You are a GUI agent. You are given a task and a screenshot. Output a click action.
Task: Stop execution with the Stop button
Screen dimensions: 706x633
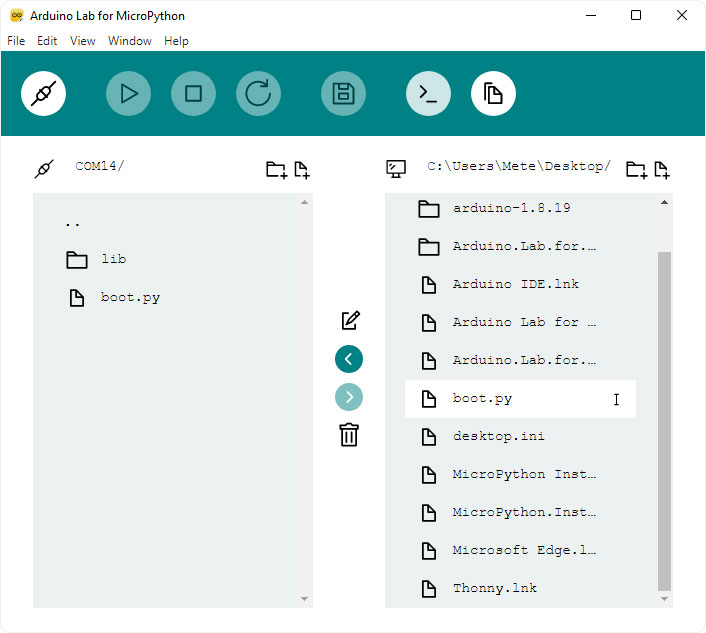pyautogui.click(x=193, y=94)
